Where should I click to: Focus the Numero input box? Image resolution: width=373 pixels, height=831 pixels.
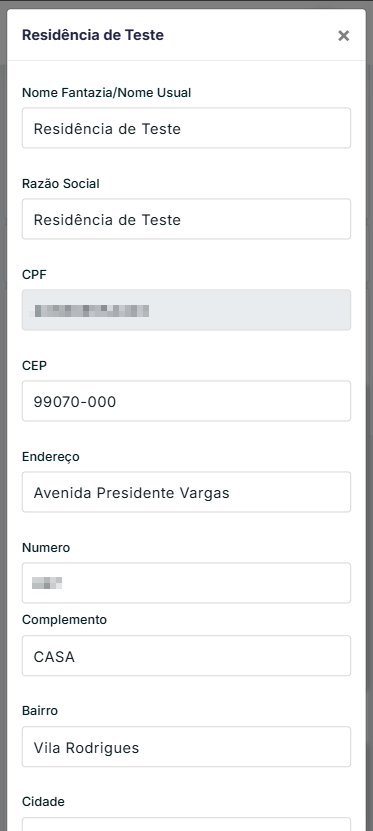point(186,583)
